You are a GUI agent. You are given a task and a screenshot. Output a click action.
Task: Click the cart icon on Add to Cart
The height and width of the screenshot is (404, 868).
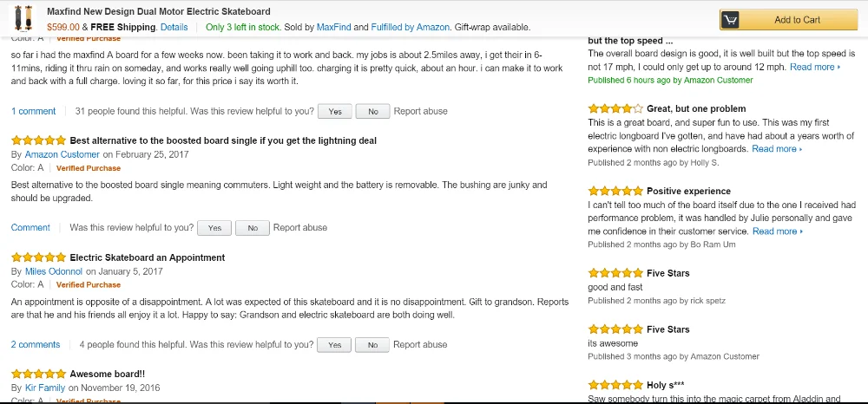[x=730, y=20]
